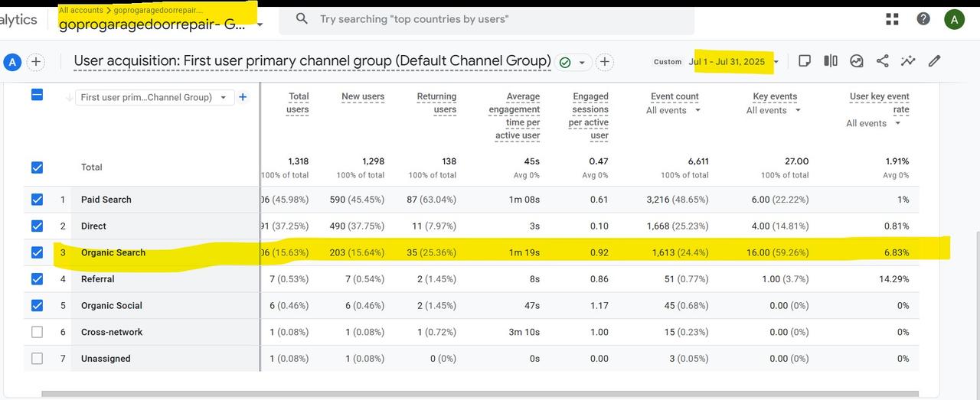Screen dimensions: 980x400
Task: Click the 3m 10s engagement time cell
Action: point(524,332)
